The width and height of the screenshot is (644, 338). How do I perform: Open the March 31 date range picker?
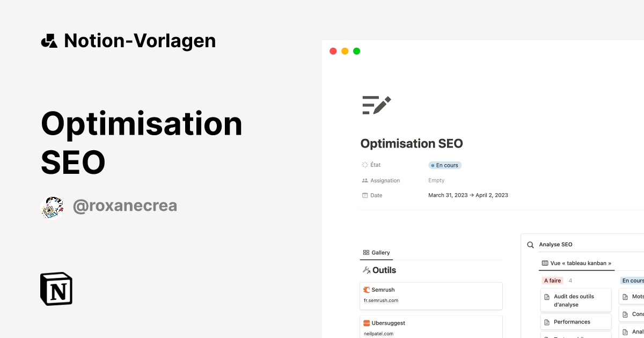coord(468,195)
